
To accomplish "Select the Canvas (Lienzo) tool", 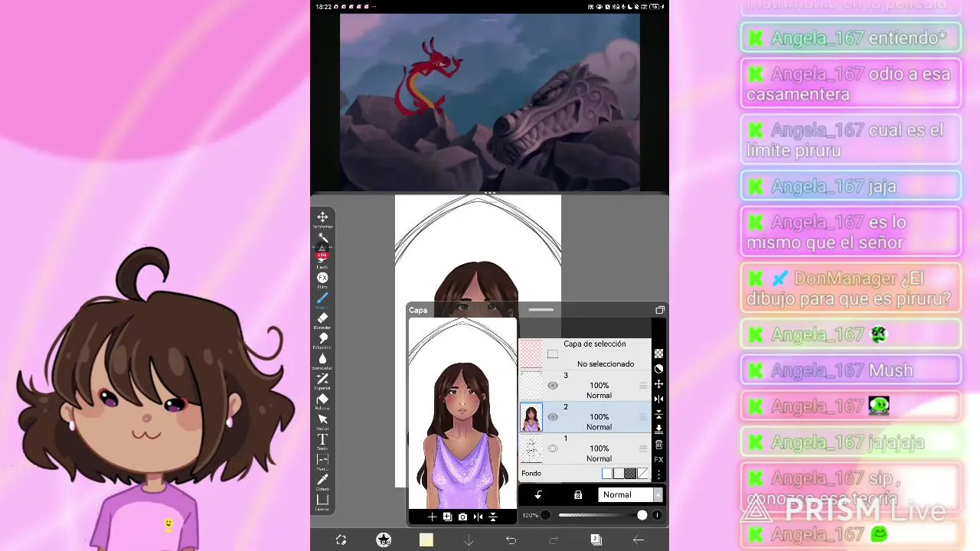I will coord(322,501).
